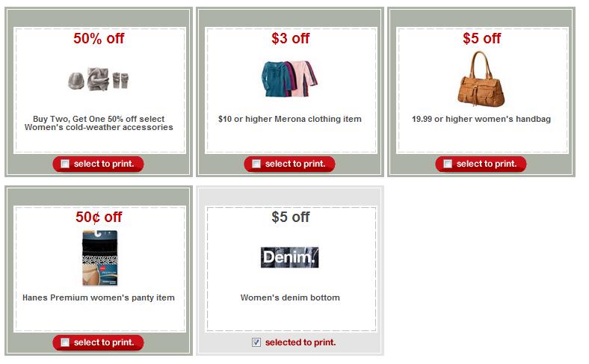This screenshot has width=589, height=364.
Task: Check the $5 off women's handbag checkbox
Action: click(x=448, y=164)
